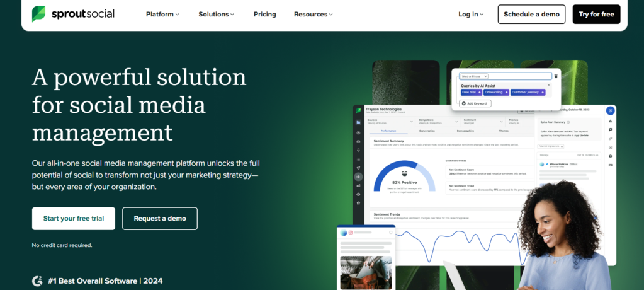The width and height of the screenshot is (644, 290).
Task: Select the folder icon in dashboard sidebar
Action: tap(359, 122)
